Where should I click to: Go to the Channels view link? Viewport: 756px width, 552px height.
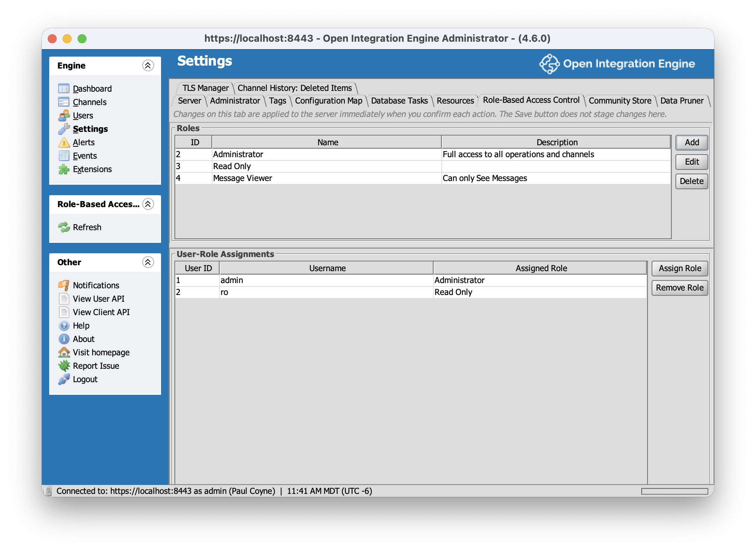[89, 102]
